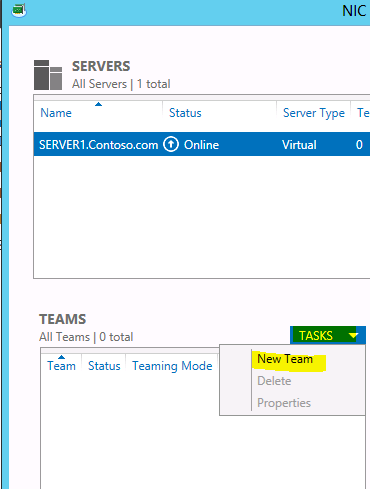Sort servers by the Name column
This screenshot has height=489, width=370.
pos(56,113)
